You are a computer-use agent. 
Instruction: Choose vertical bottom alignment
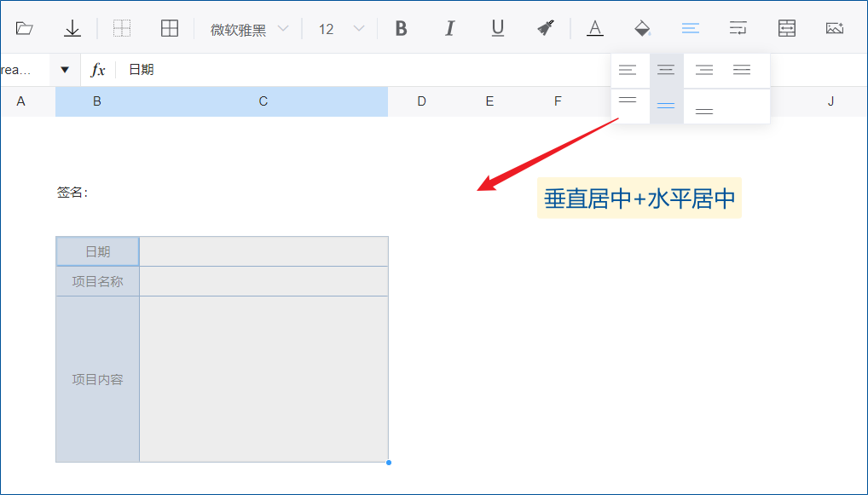coord(704,112)
